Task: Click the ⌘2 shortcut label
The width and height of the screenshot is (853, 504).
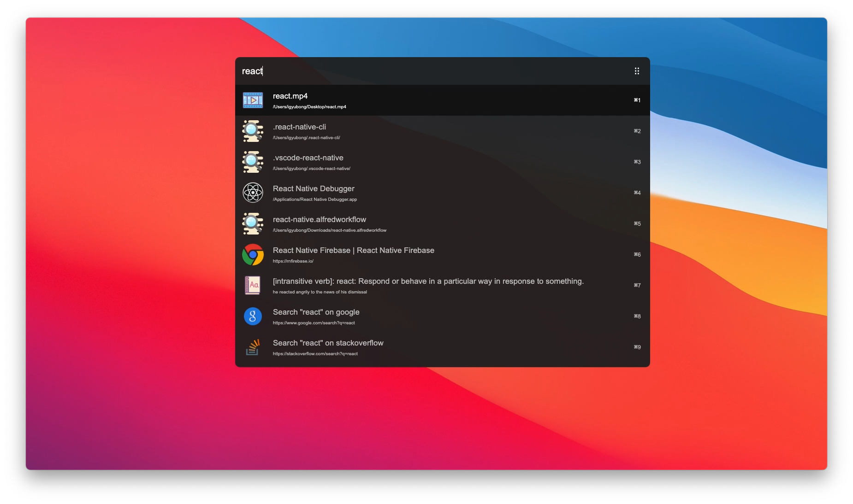Action: [x=637, y=131]
